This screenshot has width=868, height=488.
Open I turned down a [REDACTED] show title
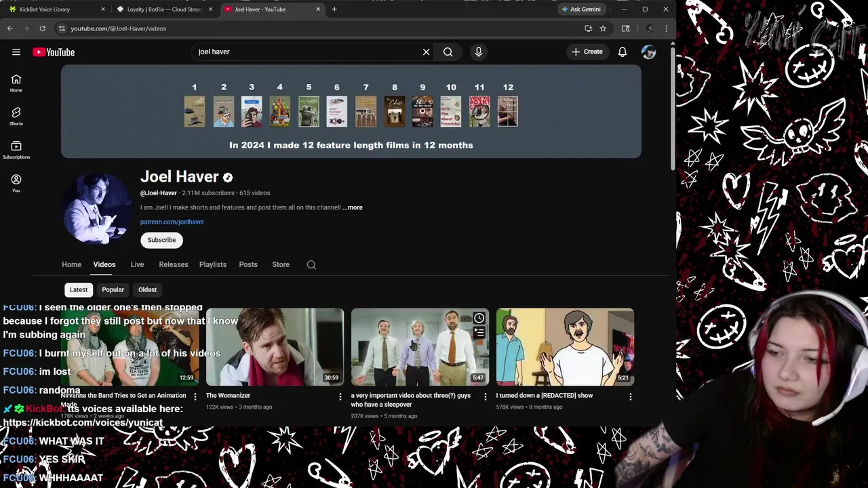pyautogui.click(x=545, y=395)
